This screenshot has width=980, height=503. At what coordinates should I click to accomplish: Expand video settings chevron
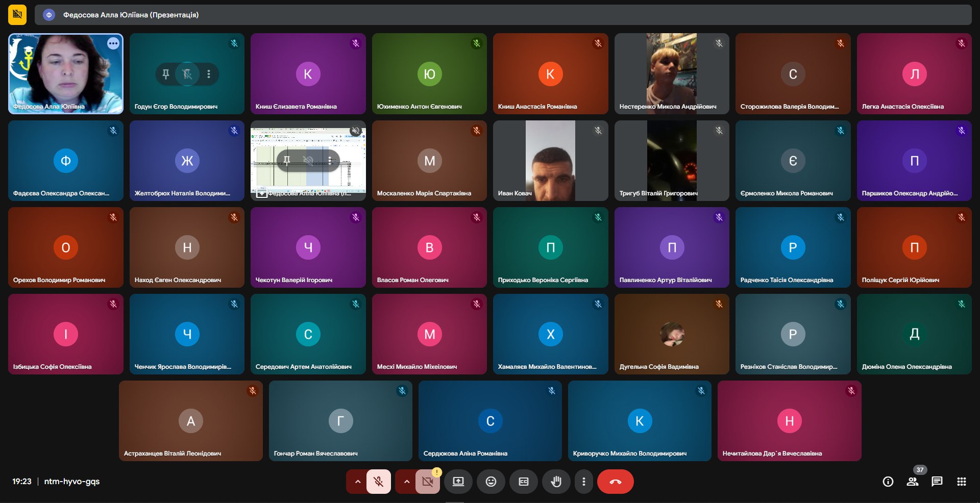(406, 482)
